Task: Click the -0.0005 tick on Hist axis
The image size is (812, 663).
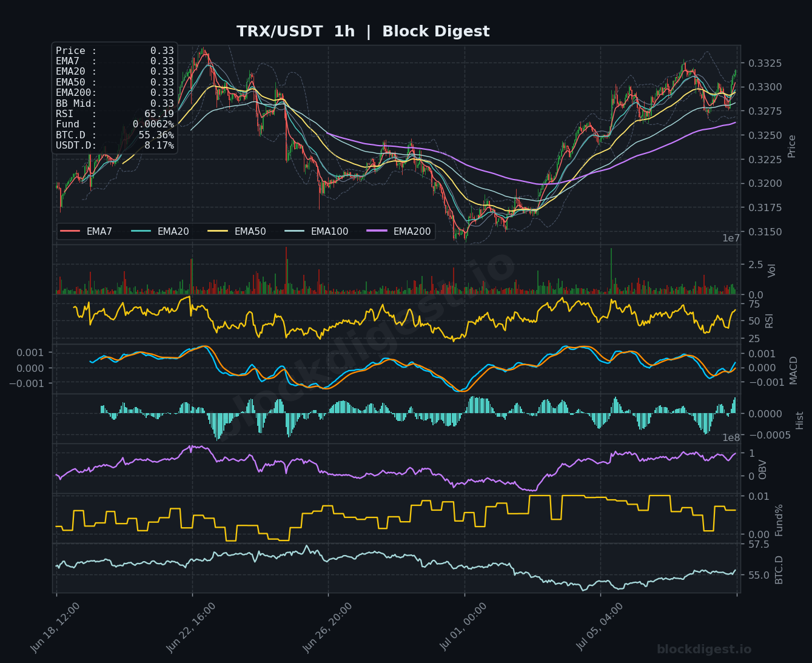Action: [x=769, y=436]
